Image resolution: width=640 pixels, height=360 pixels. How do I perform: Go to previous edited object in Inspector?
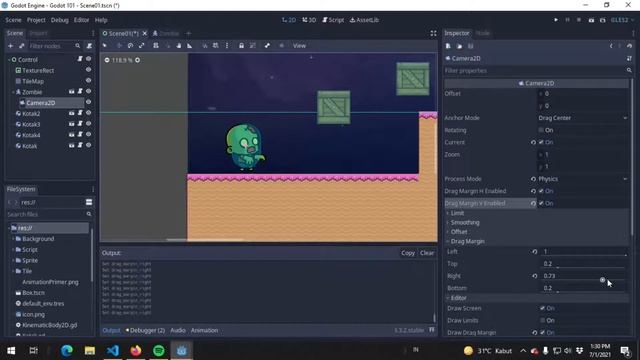611,46
